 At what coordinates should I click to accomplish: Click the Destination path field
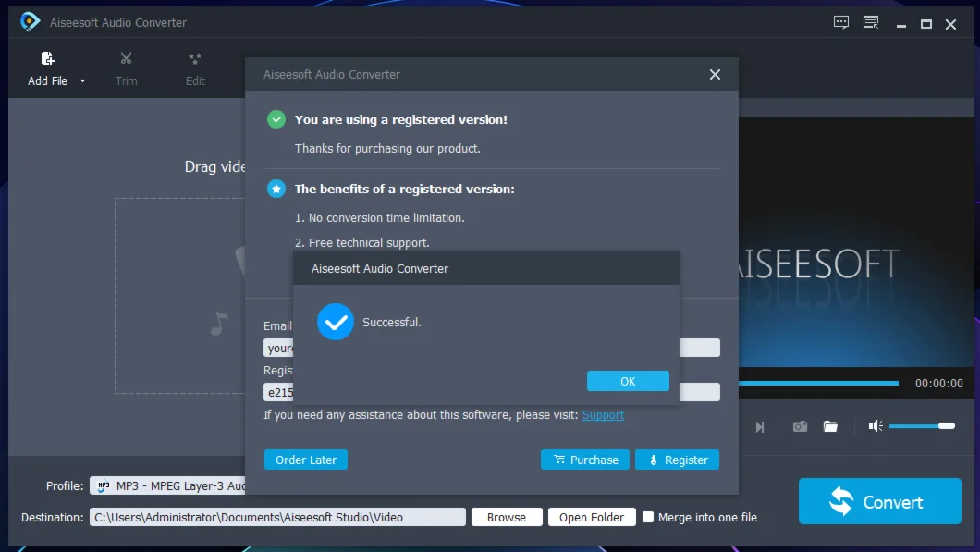(277, 517)
